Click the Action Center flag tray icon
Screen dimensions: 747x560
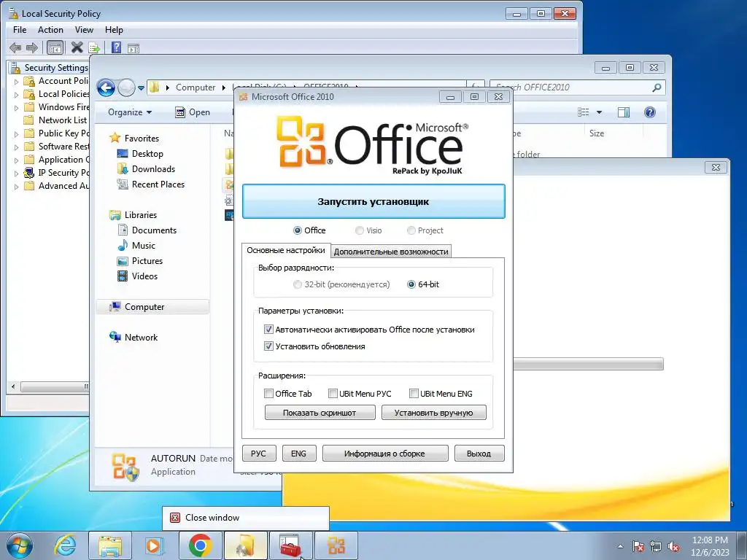(x=638, y=546)
